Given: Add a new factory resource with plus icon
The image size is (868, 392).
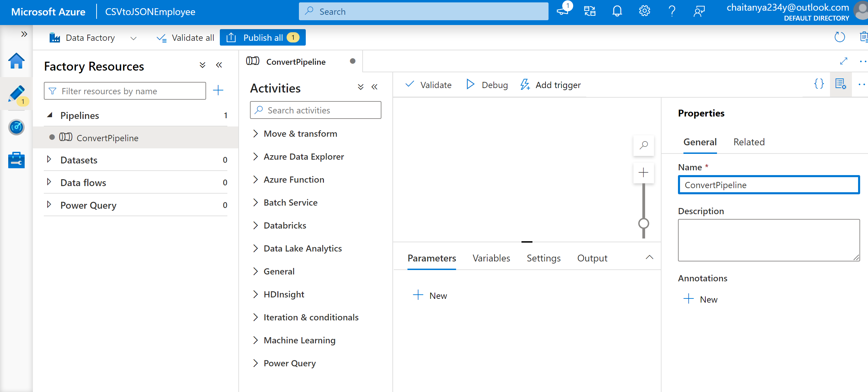Looking at the screenshot, I should pos(218,90).
